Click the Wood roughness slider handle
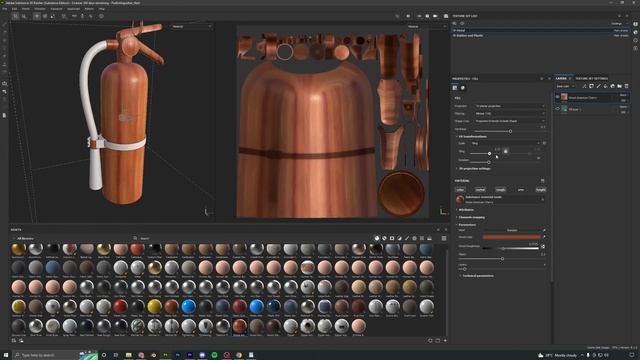 [x=503, y=248]
